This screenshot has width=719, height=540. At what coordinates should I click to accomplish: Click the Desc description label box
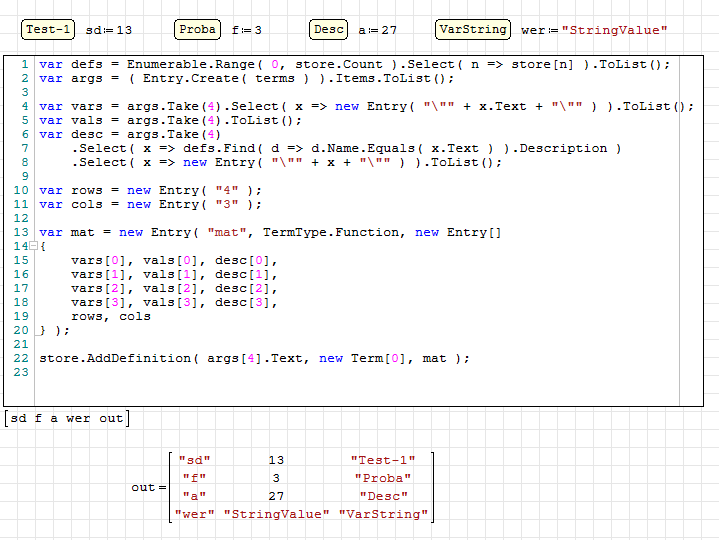328,30
